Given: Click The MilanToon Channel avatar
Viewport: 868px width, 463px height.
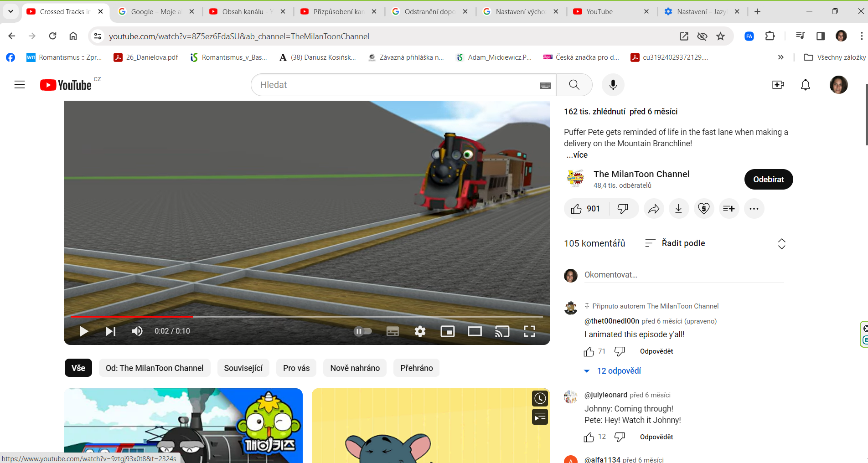Looking at the screenshot, I should click(575, 178).
